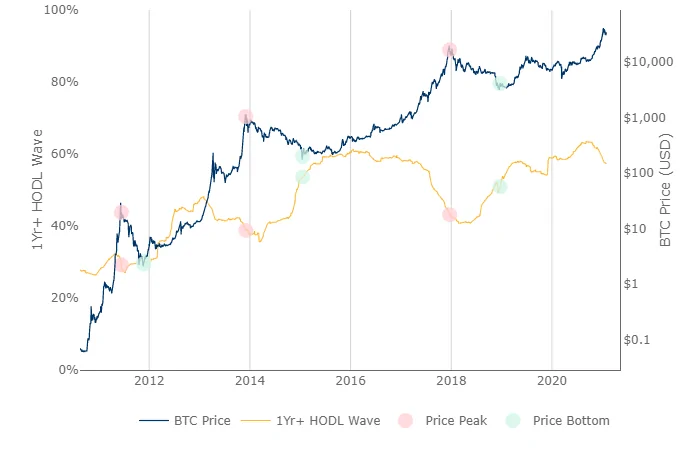Click the price peak marker near 2018
This screenshot has height=450, width=700.
tap(450, 50)
